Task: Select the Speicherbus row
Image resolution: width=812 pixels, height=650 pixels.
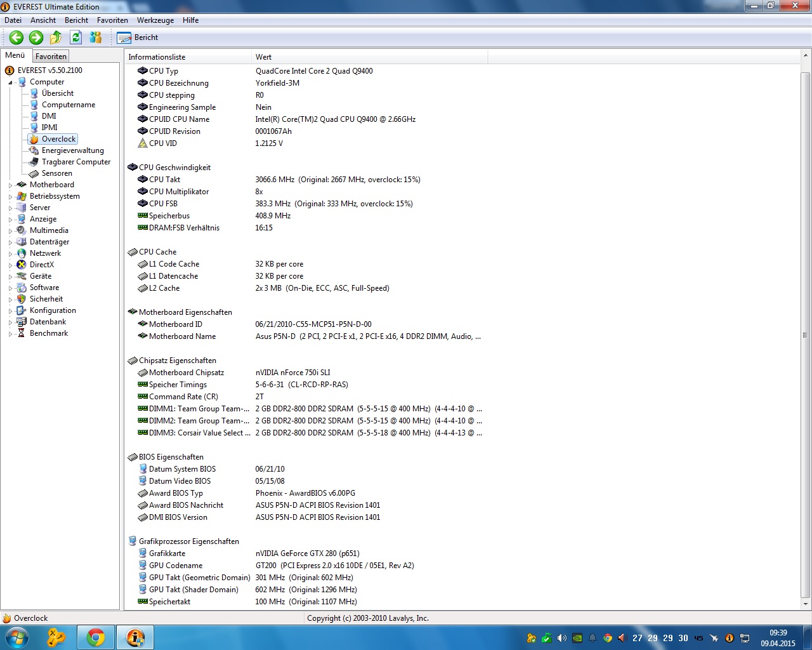Action: [x=304, y=216]
